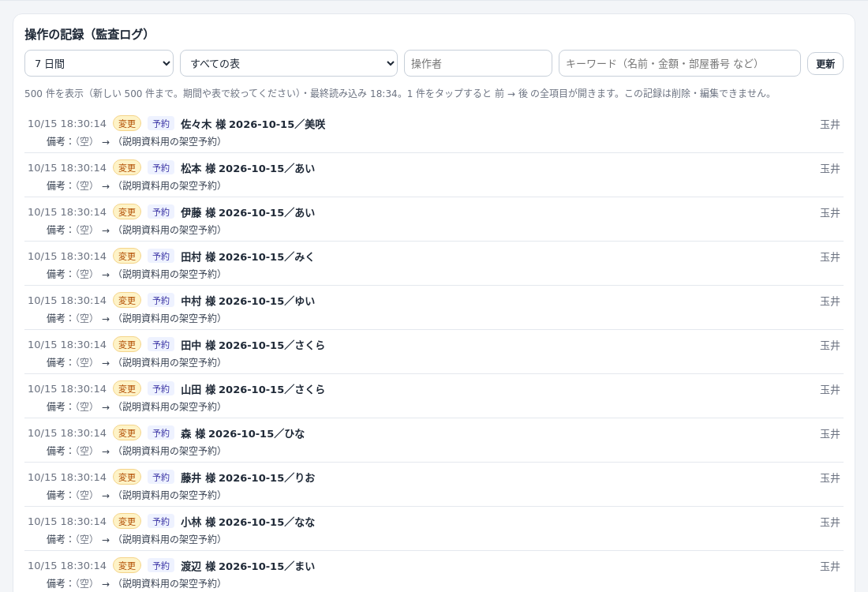Viewport: 868px width, 592px height.
Task: Open the 田村 様 2026-10-15／みく log entry
Action: 434,264
